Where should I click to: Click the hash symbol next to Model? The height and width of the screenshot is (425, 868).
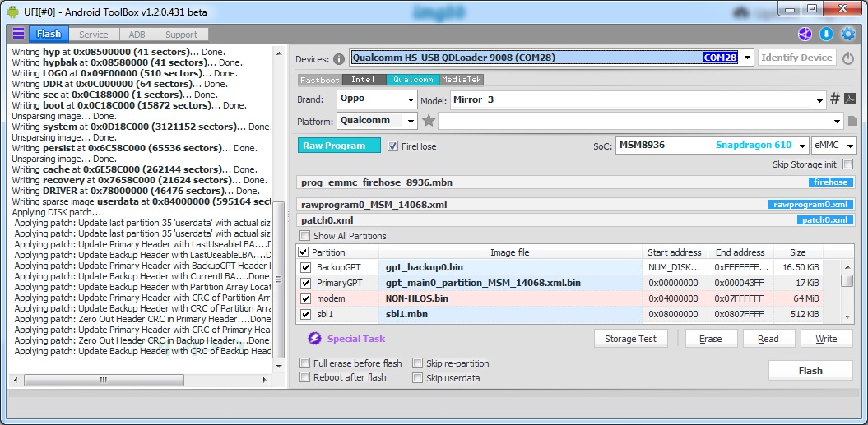coord(835,99)
